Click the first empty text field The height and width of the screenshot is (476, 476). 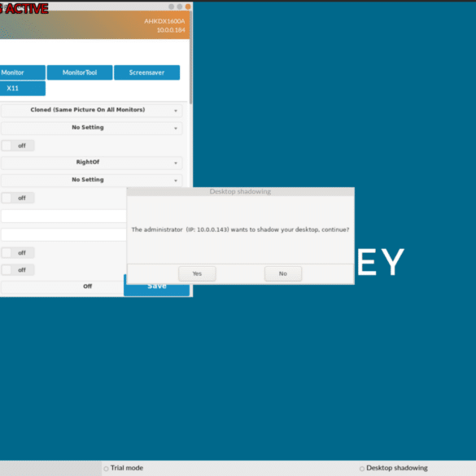click(63, 216)
